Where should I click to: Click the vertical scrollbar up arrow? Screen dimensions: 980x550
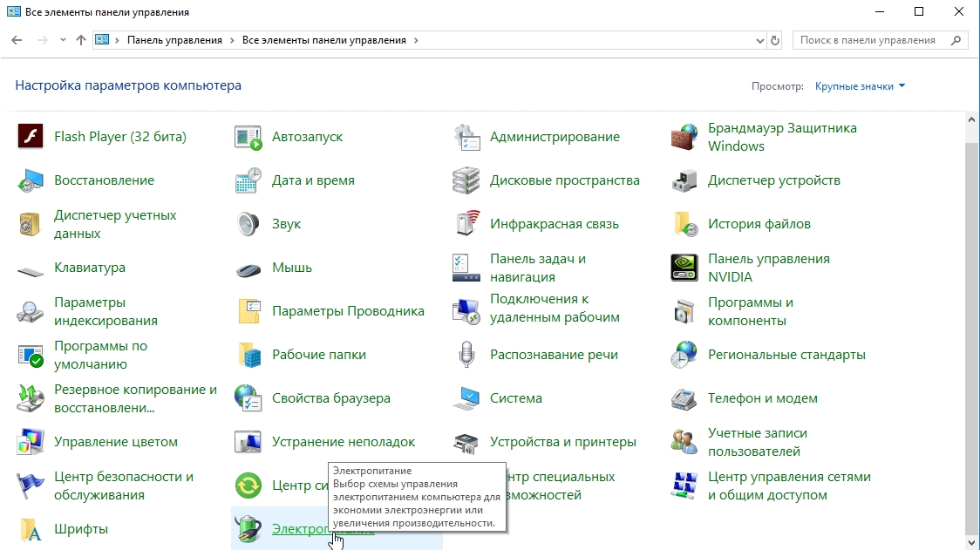click(x=971, y=119)
